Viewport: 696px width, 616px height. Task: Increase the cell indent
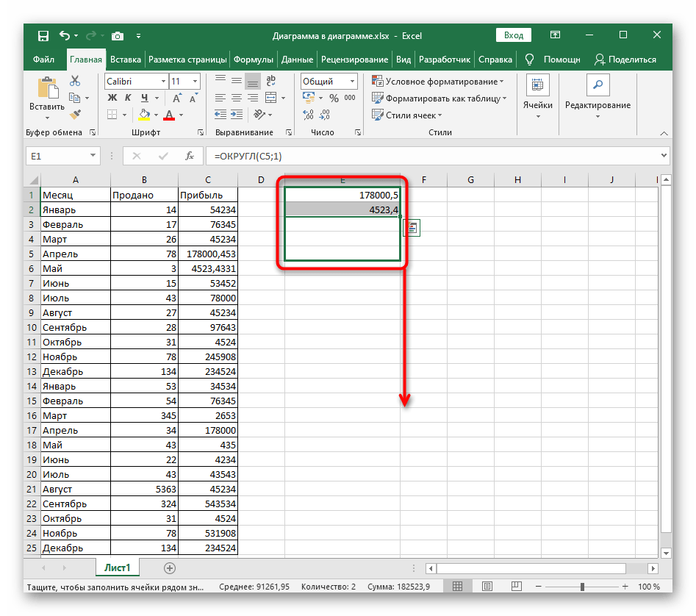237,115
